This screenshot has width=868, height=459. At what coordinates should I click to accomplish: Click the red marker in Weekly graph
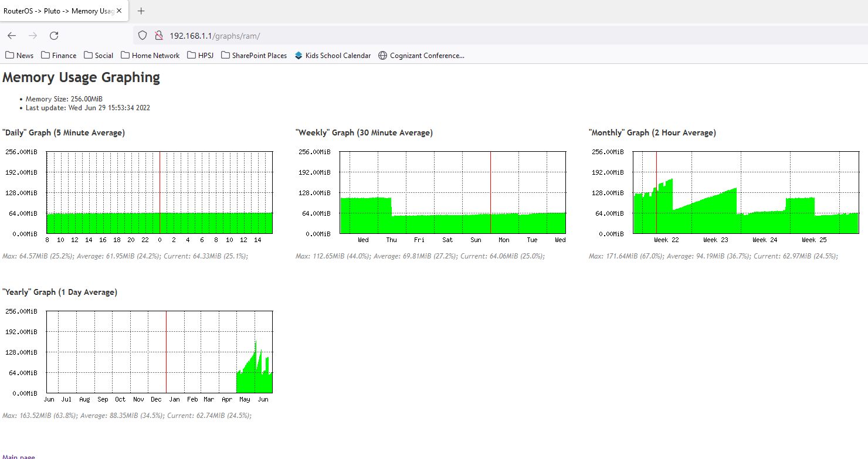pos(490,192)
